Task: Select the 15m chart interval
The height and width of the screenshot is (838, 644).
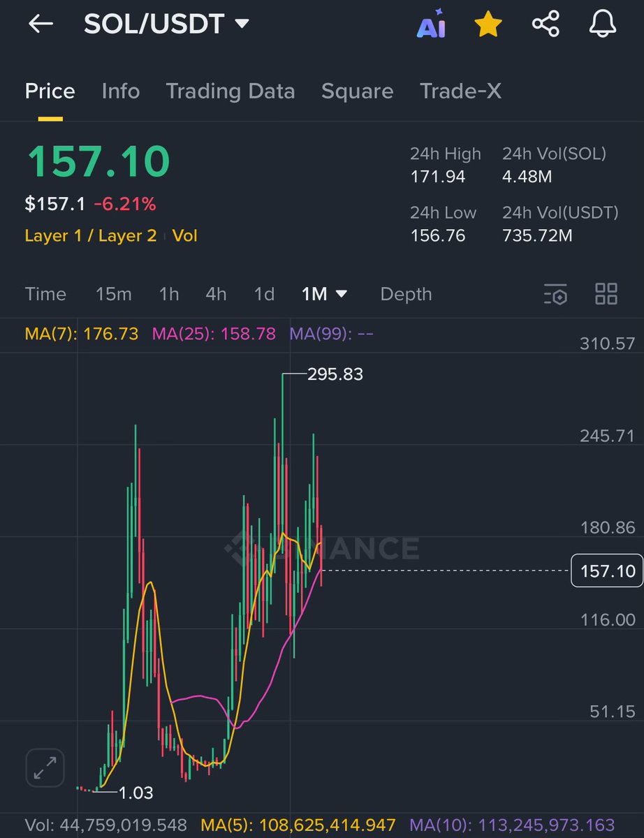Action: pos(114,294)
